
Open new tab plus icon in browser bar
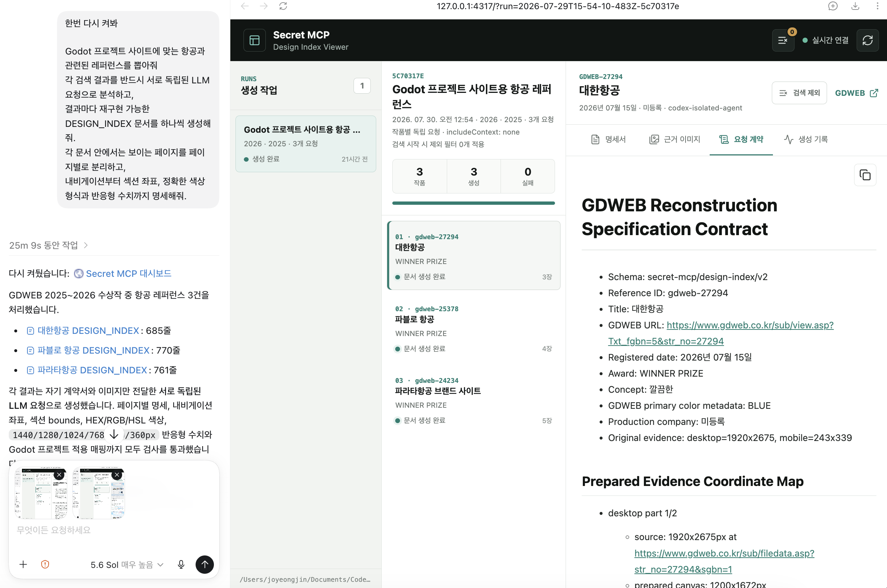click(x=833, y=6)
